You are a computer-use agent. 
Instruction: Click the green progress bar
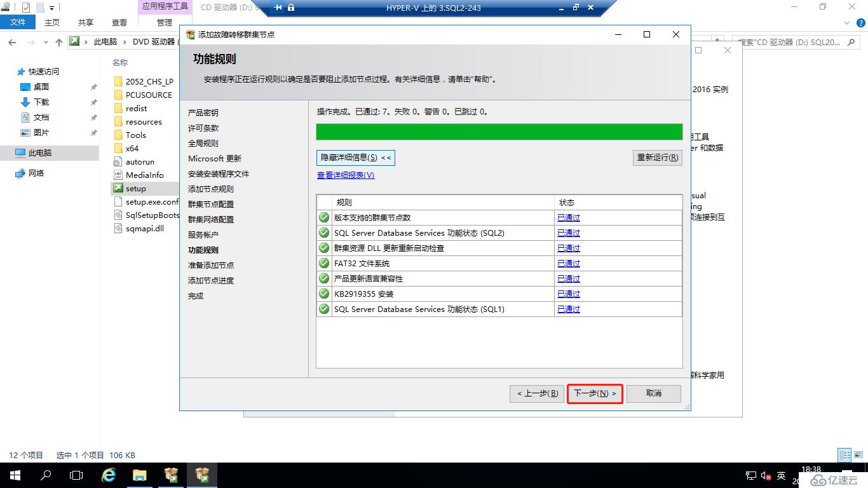[499, 132]
